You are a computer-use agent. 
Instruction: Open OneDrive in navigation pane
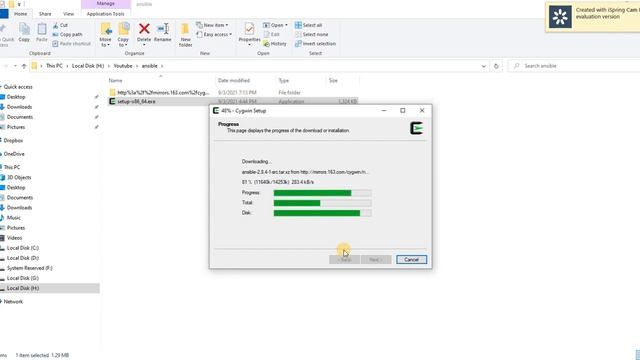point(14,154)
